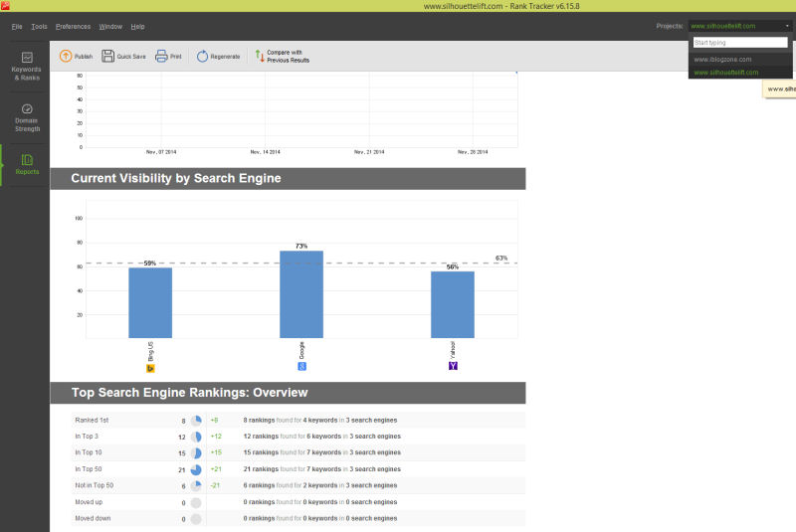
Task: Click the In Top 3 pie icon
Action: 196,437
